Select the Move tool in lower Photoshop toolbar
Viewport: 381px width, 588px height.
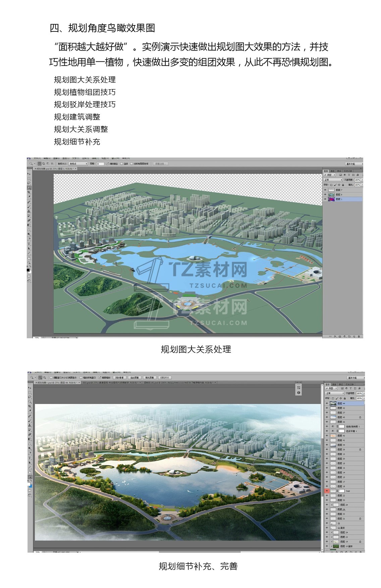click(x=30, y=388)
